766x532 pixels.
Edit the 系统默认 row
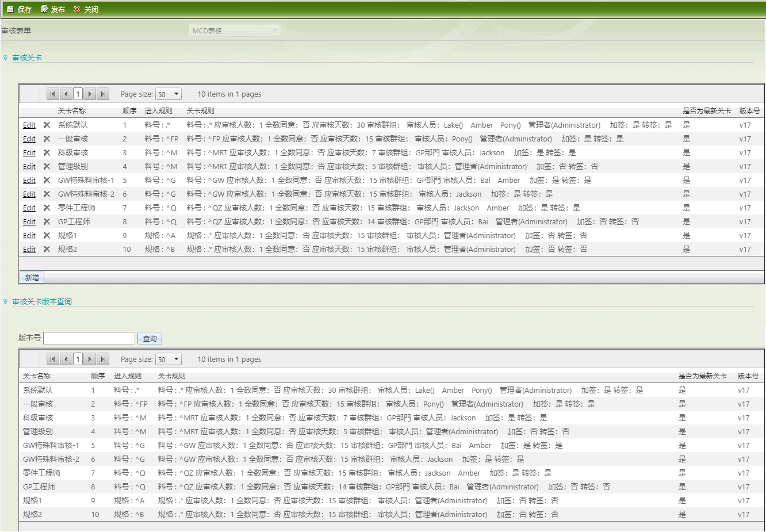tap(29, 125)
